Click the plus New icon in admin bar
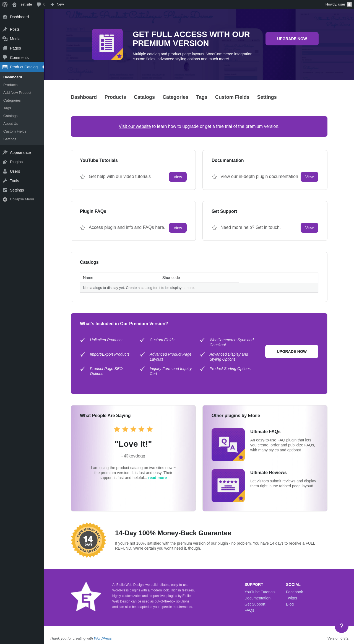Screen dimensions: 354x644 [52, 4]
